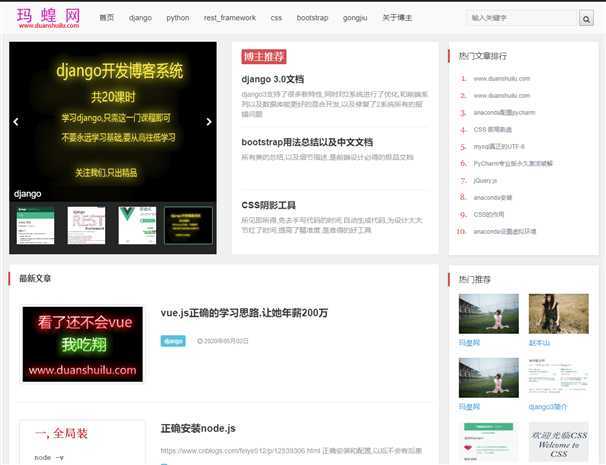Open the django nav menu item
The image size is (606, 465).
pyautogui.click(x=140, y=18)
